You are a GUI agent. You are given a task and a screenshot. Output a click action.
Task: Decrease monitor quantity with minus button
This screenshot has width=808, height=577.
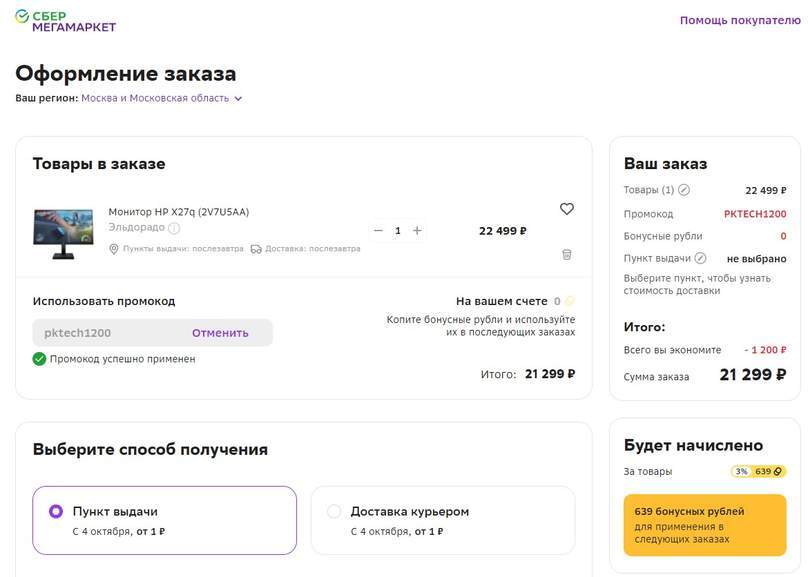pyautogui.click(x=378, y=231)
